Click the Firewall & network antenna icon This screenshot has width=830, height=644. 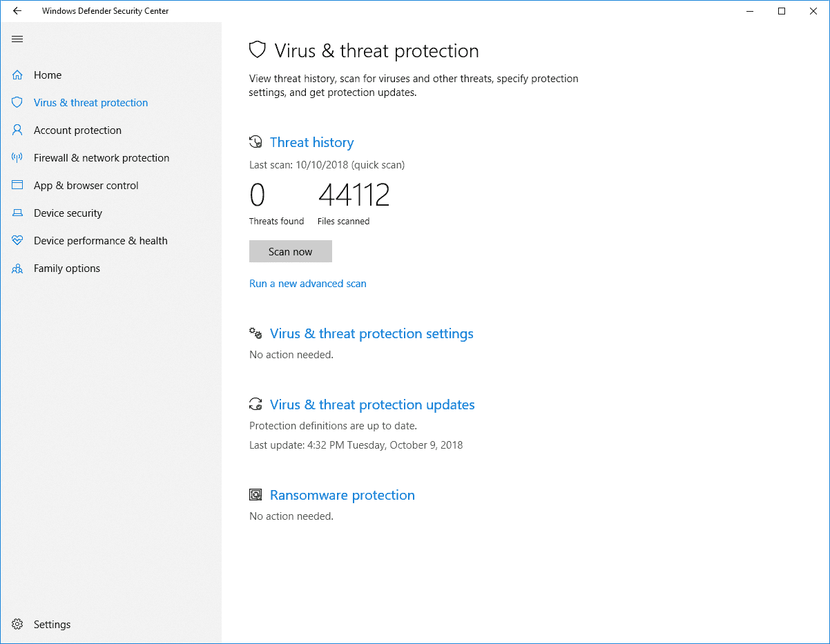coord(17,158)
